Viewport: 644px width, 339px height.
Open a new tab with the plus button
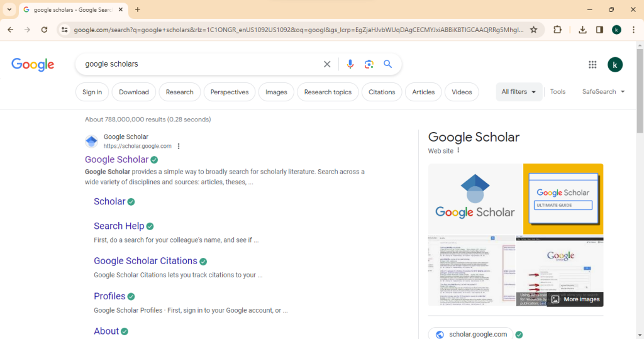tap(138, 9)
